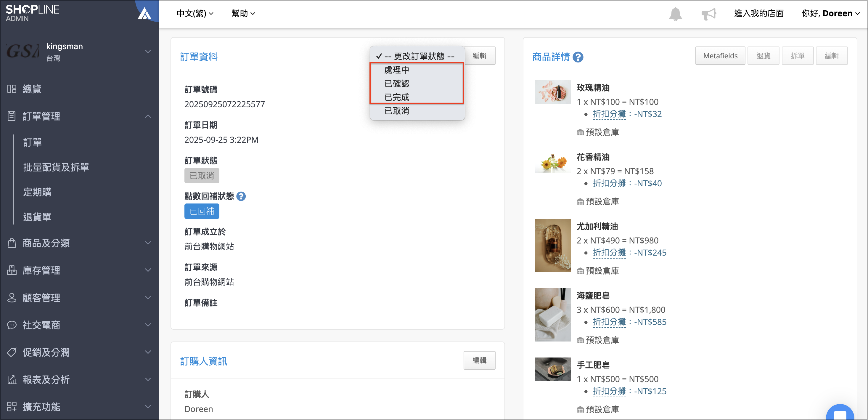
Task: Click the 退貨 button in 商品詳情
Action: pos(763,56)
